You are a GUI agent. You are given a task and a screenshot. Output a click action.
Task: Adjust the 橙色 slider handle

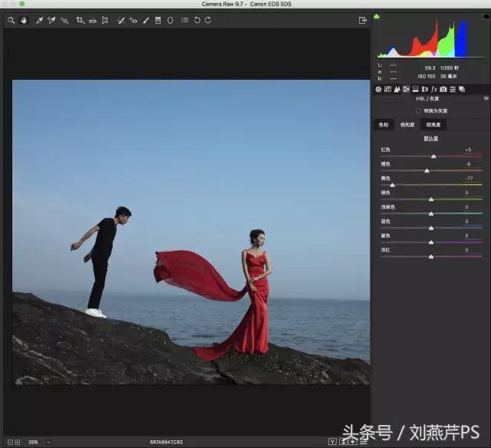coord(427,170)
